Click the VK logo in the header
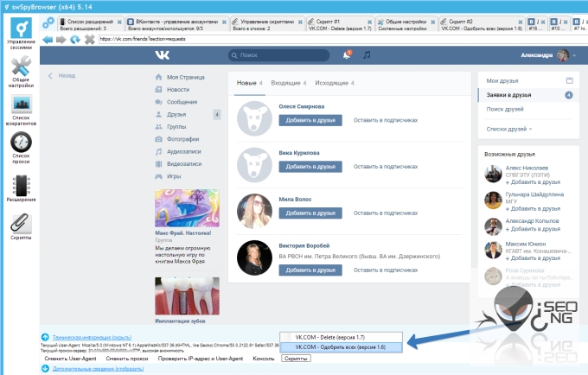The width and height of the screenshot is (588, 375). [163, 55]
